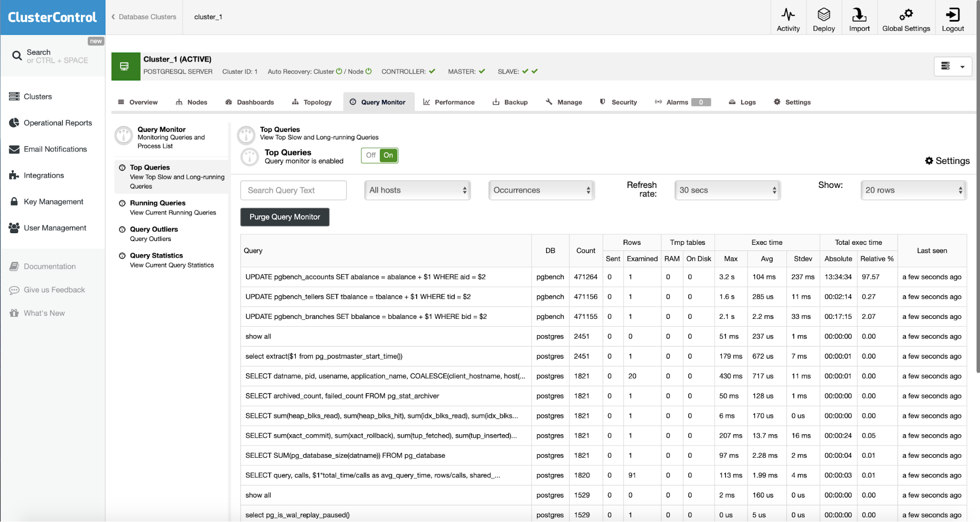Select Query Statistics in left submenu
This screenshot has height=522, width=980.
click(x=172, y=260)
